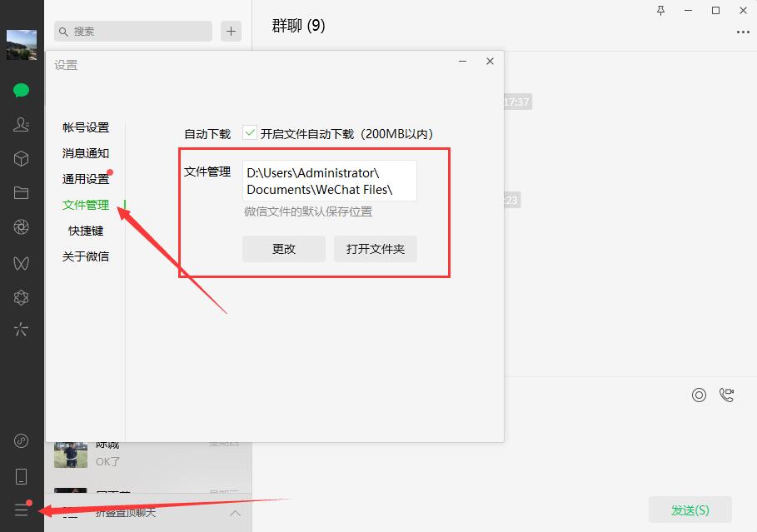Start a video call with camera-phone icon

coord(727,395)
